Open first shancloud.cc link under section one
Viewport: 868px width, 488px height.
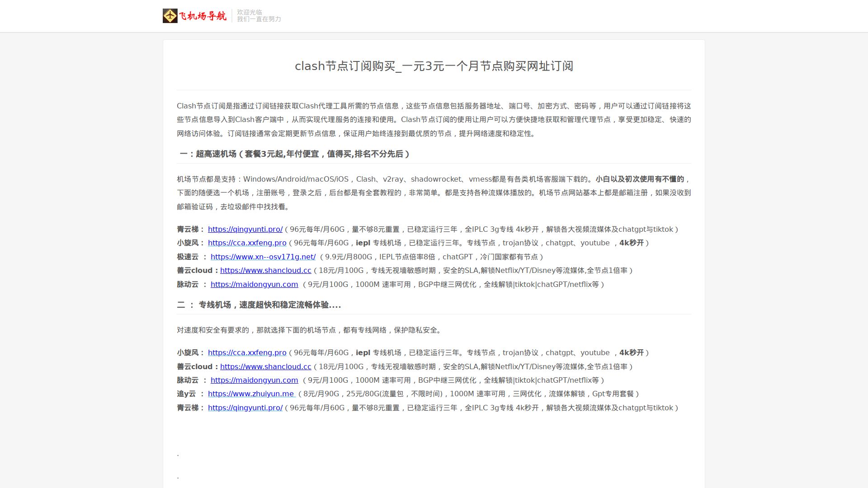(265, 271)
